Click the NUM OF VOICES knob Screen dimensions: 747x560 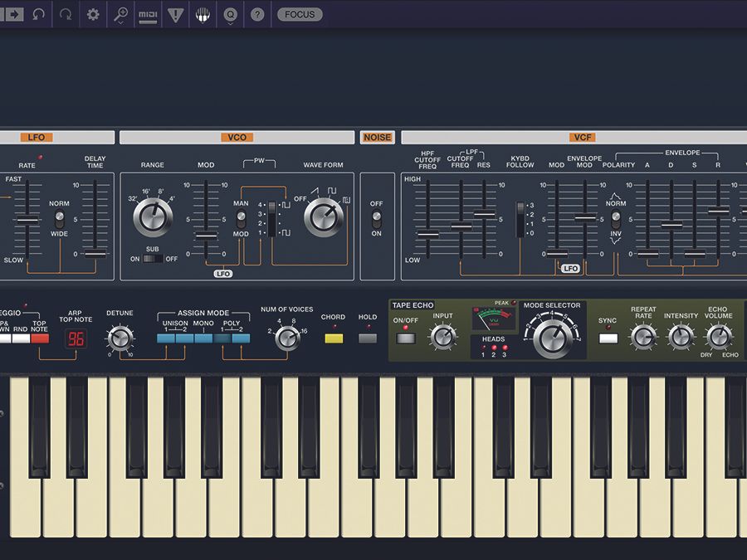click(x=287, y=338)
